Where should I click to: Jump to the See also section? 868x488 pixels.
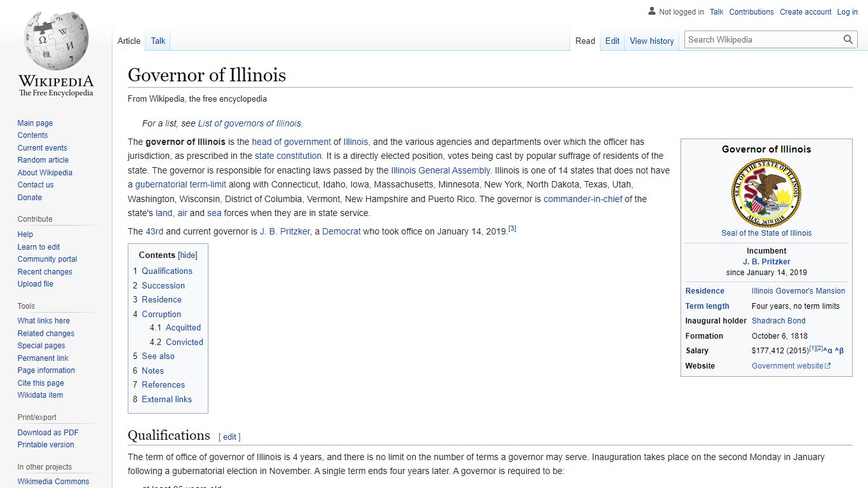click(154, 356)
